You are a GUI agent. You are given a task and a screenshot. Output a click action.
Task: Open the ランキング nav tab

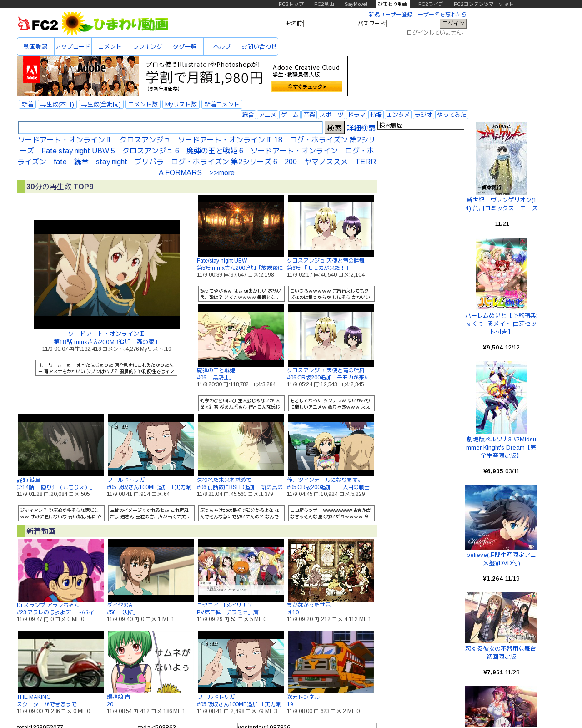147,46
